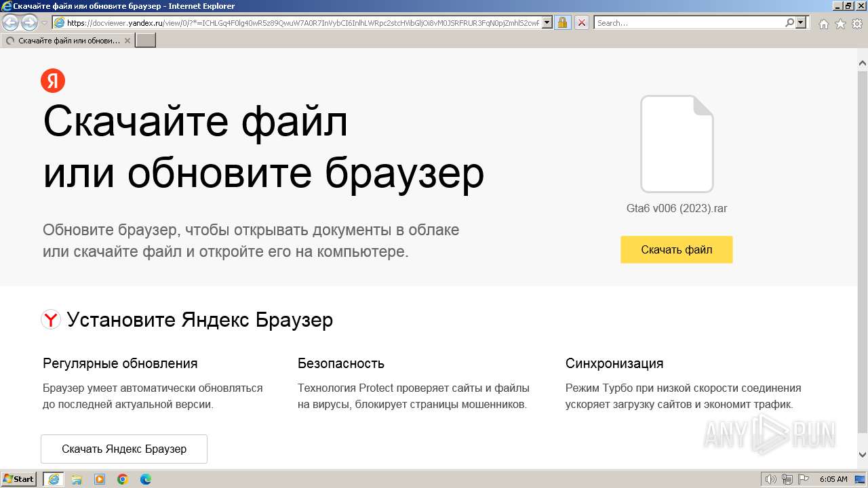This screenshot has width=868, height=488.
Task: Click the 'Безопасность' heading
Action: click(x=341, y=363)
